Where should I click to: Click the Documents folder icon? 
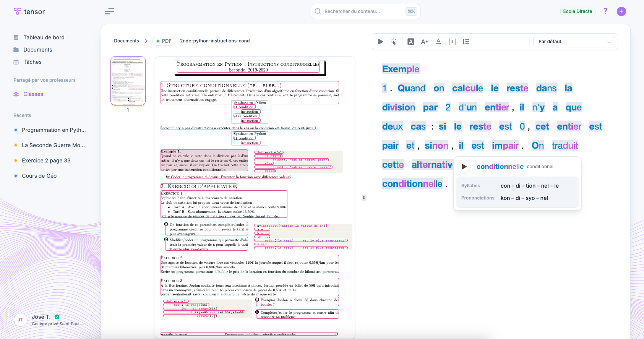click(x=16, y=50)
